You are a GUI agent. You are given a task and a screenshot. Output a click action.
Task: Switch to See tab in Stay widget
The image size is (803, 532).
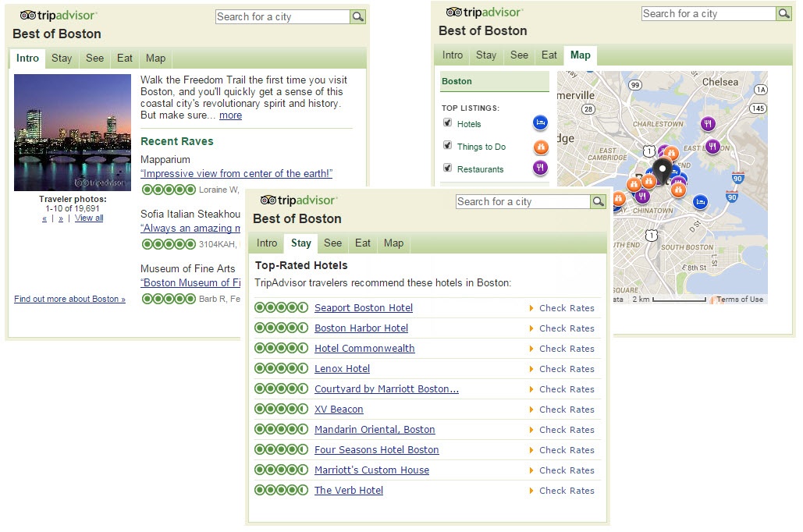(x=333, y=243)
